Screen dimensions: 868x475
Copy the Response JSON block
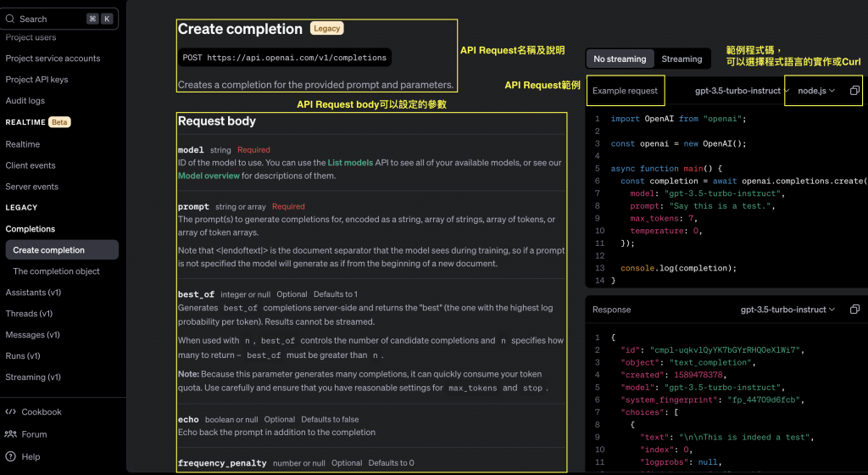[x=854, y=310]
